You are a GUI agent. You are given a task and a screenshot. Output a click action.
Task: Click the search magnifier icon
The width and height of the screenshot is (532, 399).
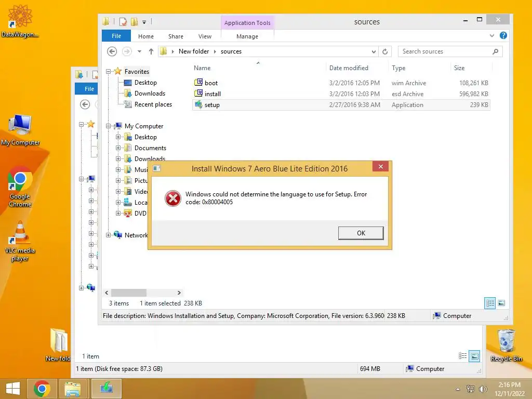pyautogui.click(x=495, y=51)
